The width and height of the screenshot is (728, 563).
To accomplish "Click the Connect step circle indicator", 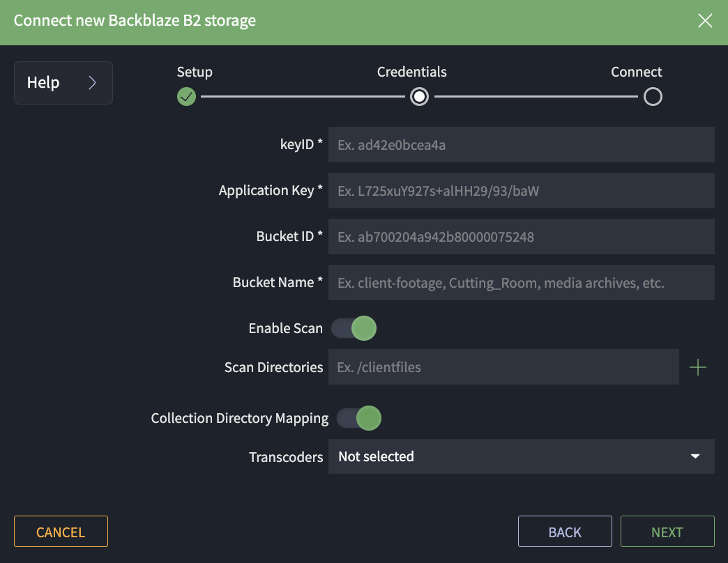I will (x=653, y=97).
